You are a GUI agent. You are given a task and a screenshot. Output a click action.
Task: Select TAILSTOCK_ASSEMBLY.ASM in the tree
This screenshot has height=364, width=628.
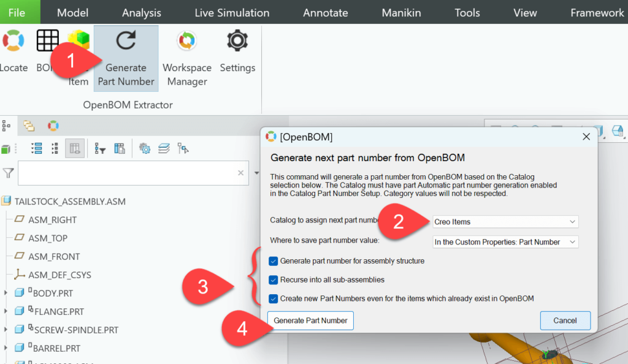[x=70, y=201]
